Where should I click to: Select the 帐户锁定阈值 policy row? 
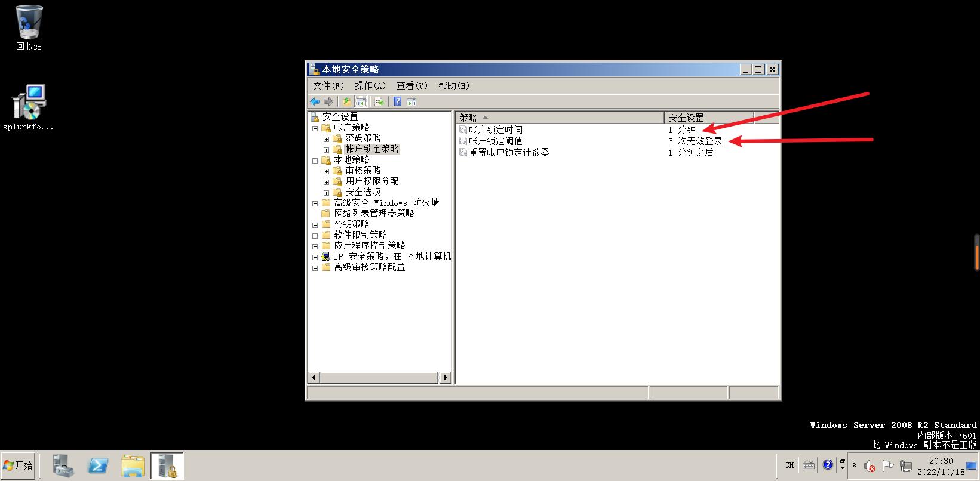(495, 141)
